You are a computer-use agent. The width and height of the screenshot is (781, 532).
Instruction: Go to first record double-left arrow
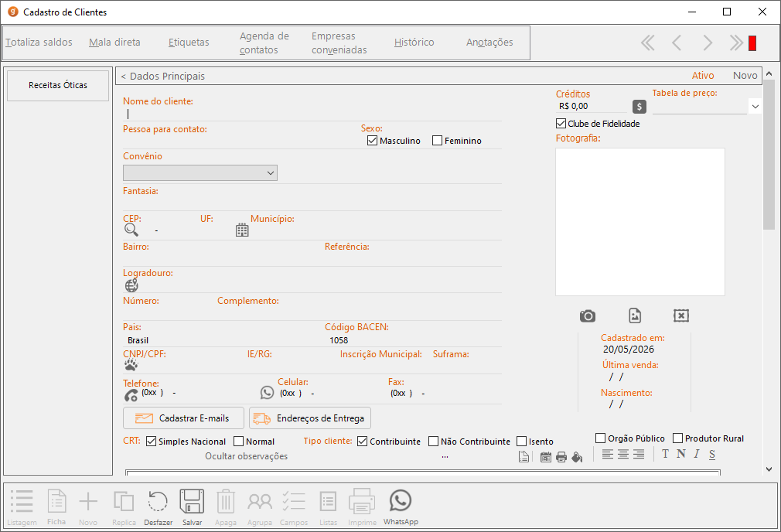point(647,43)
